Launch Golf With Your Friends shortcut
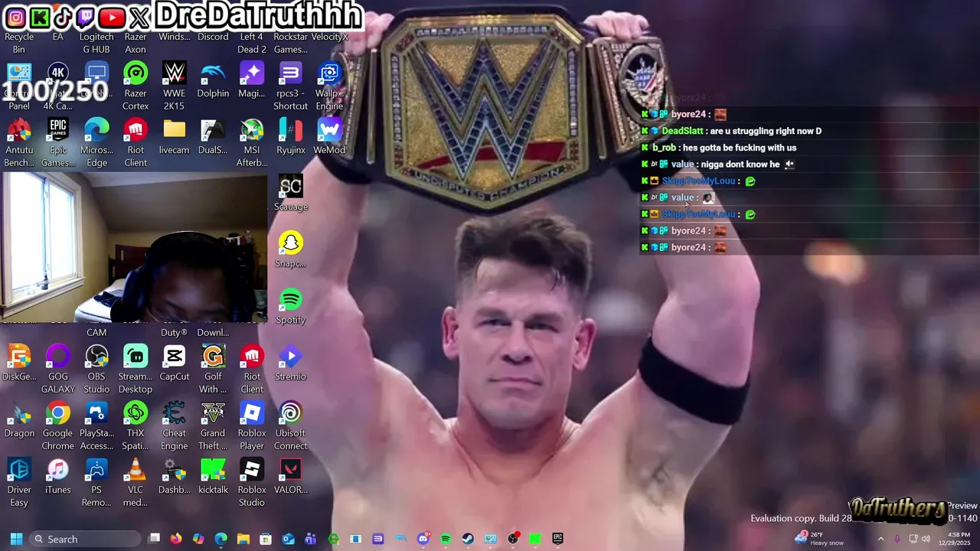The width and height of the screenshot is (980, 551). pos(213,370)
